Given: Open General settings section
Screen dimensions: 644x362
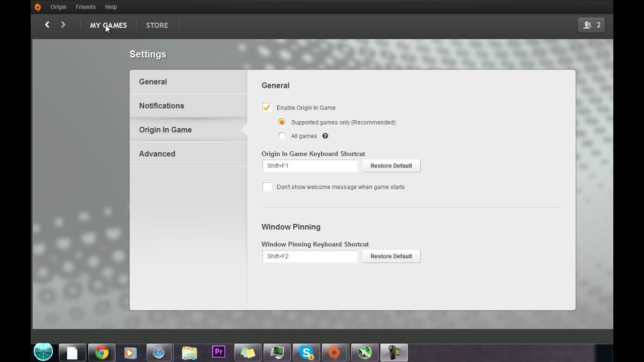Looking at the screenshot, I should pos(188,81).
